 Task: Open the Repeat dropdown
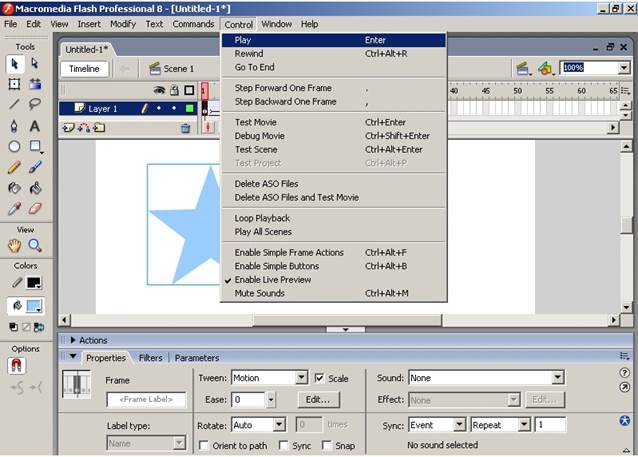pyautogui.click(x=524, y=425)
